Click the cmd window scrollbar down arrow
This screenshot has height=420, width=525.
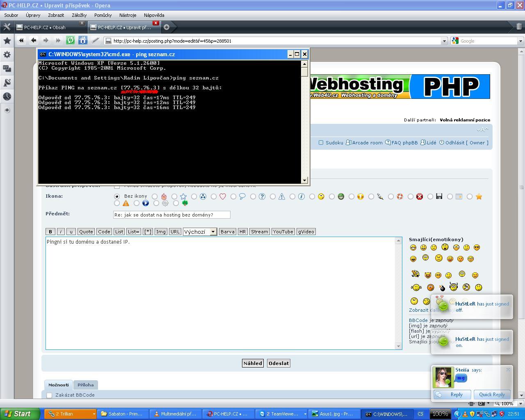point(304,180)
